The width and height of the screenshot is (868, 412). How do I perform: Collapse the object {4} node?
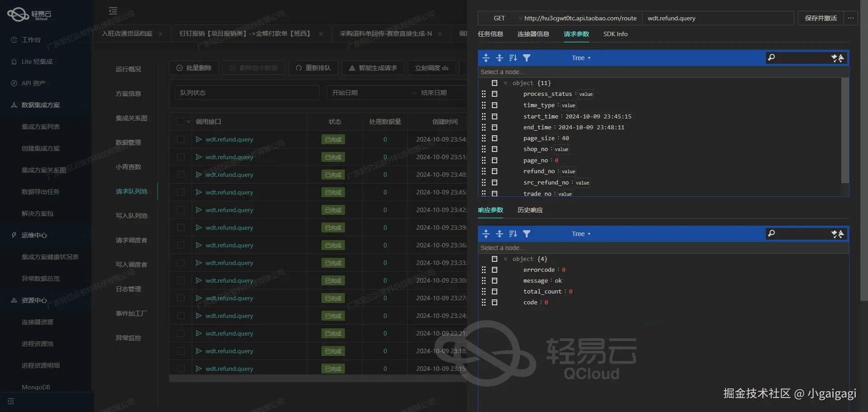click(505, 259)
